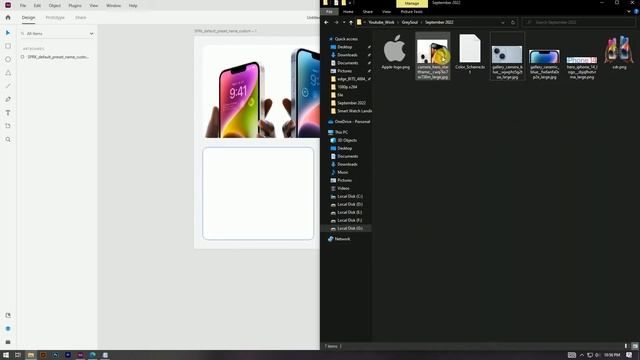This screenshot has height=360, width=640.
Task: Select the Ellipse tool in XD toolbar
Action: [x=8, y=59]
